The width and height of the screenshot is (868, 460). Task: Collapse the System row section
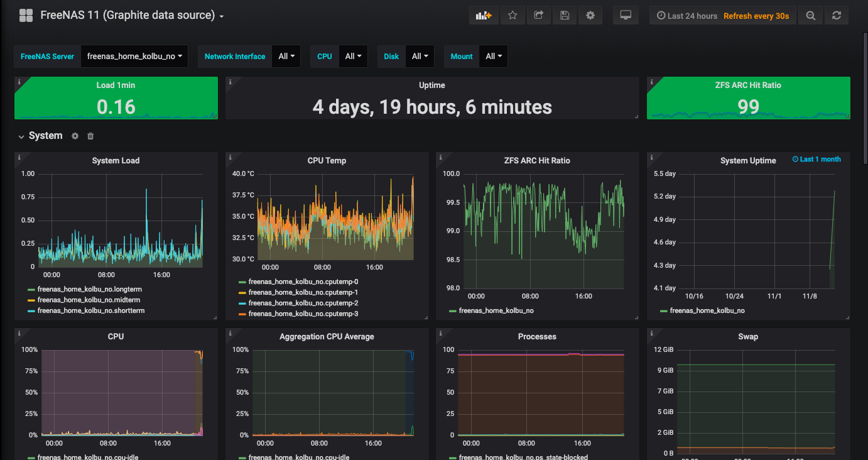click(21, 136)
